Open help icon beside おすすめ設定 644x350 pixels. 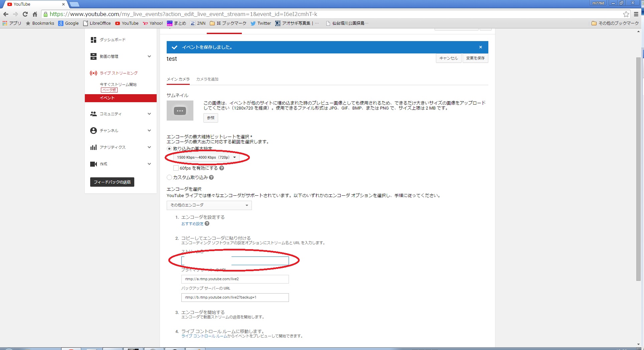[x=207, y=224]
